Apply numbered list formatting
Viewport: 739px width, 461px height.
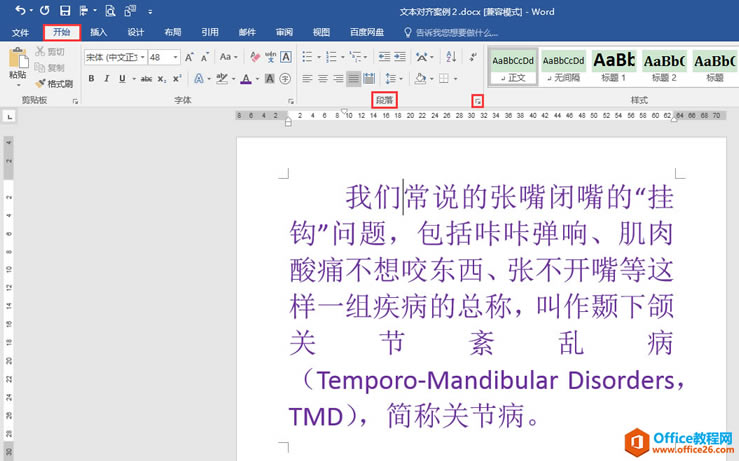pyautogui.click(x=331, y=57)
